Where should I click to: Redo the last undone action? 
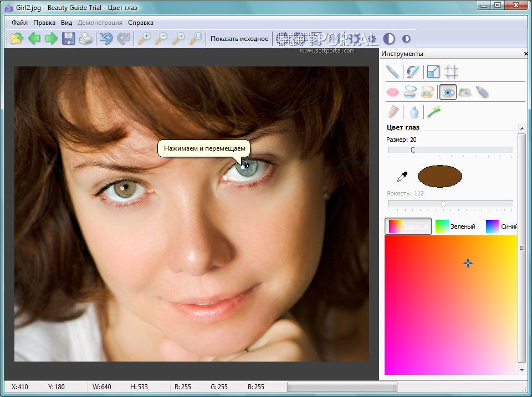point(124,39)
